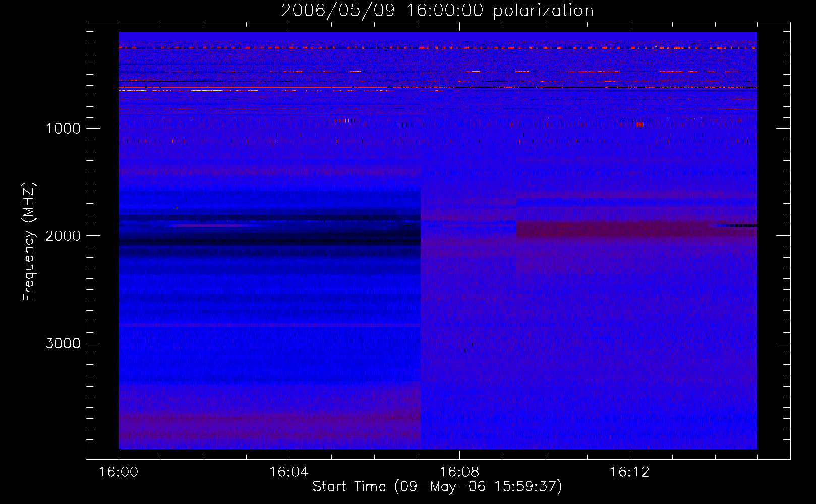The image size is (816, 504).
Task: Click the 16:00 time tick label
Action: coord(119,472)
